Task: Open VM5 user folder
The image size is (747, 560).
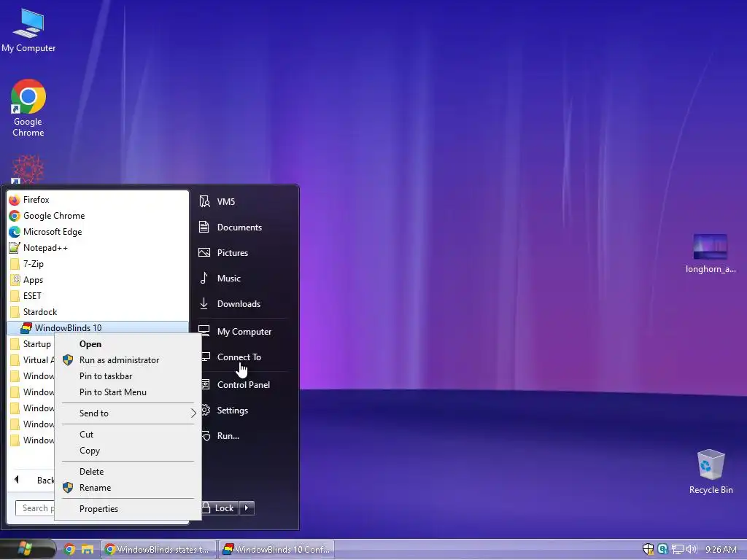Action: 244,201
